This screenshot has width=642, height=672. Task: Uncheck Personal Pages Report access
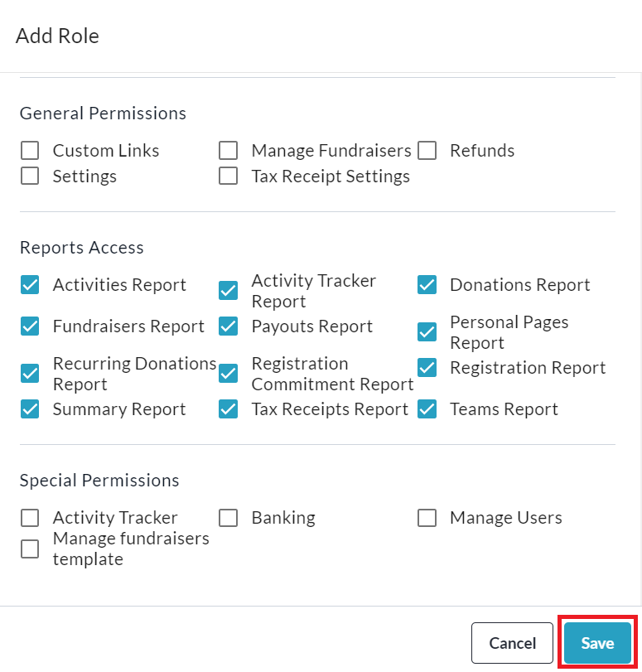pos(427,332)
